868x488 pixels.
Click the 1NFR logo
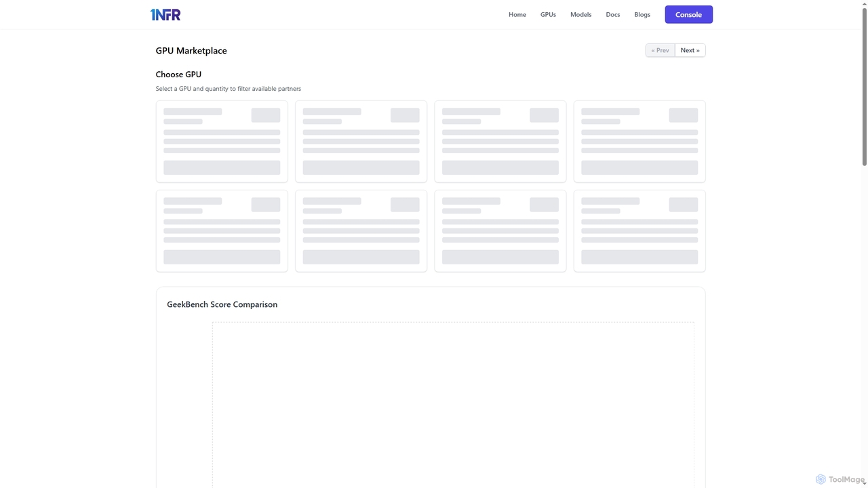click(165, 14)
